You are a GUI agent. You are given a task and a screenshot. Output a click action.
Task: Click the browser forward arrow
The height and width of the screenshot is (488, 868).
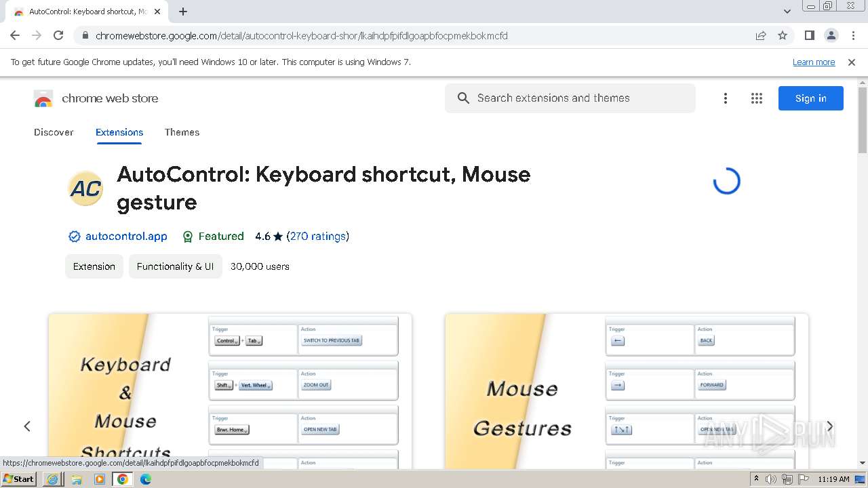(x=37, y=35)
